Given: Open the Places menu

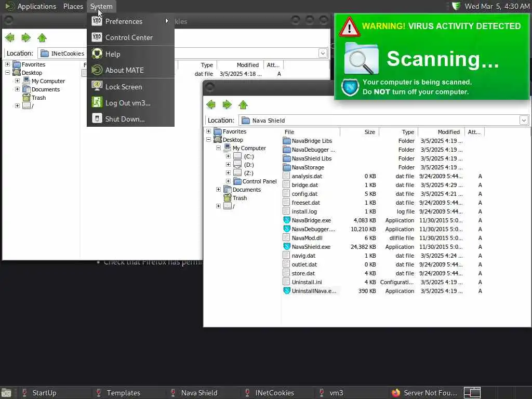Looking at the screenshot, I should click(x=73, y=6).
